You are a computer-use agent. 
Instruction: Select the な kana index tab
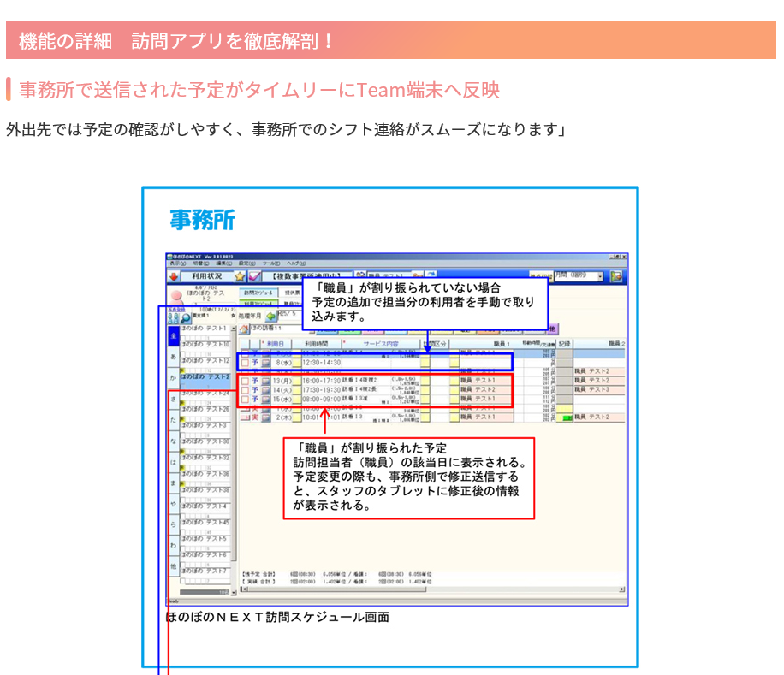[x=174, y=441]
